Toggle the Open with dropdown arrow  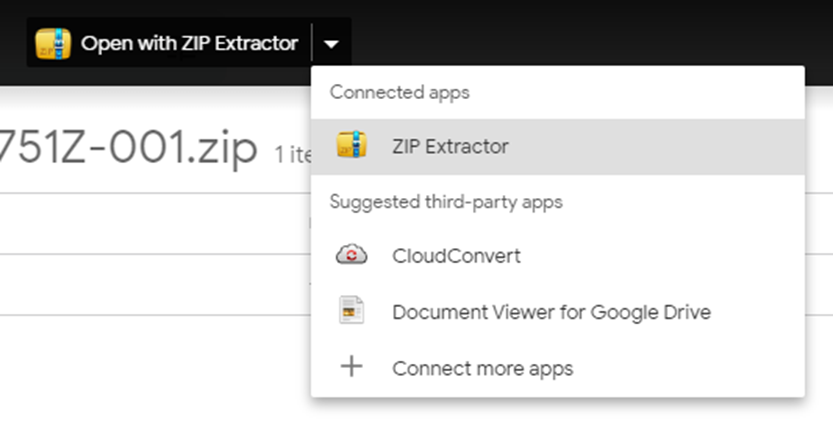pos(332,44)
